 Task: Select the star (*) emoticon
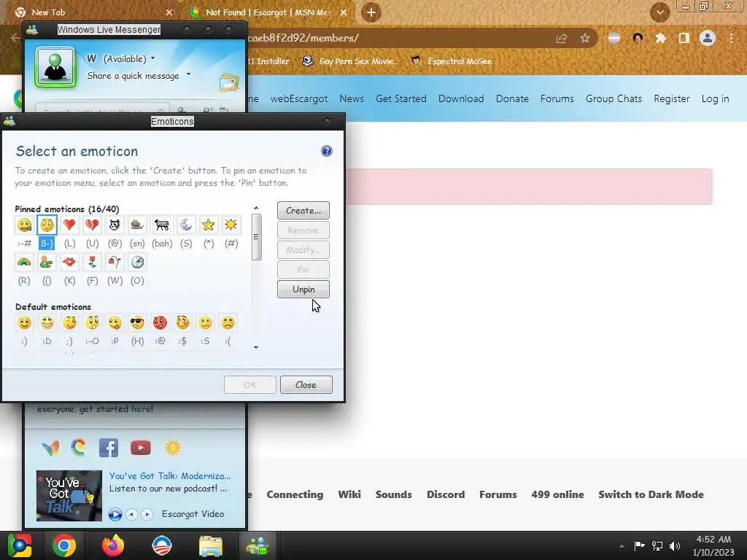tap(208, 225)
